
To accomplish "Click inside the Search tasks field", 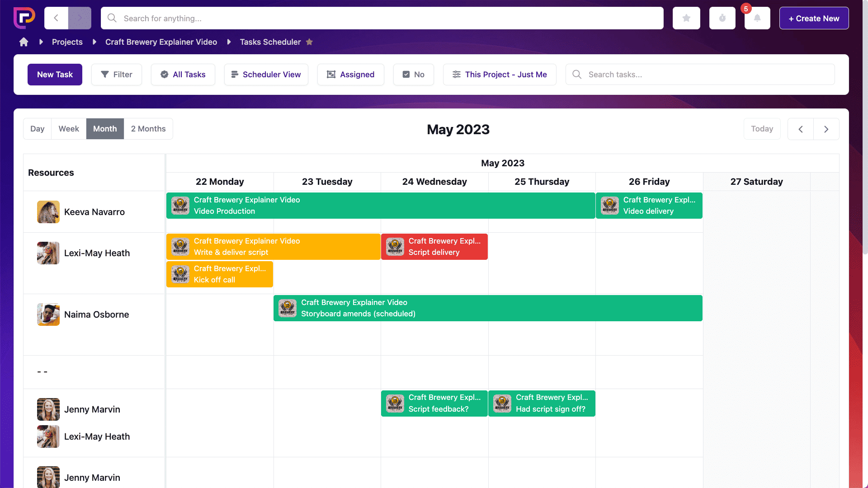I will pyautogui.click(x=656, y=75).
